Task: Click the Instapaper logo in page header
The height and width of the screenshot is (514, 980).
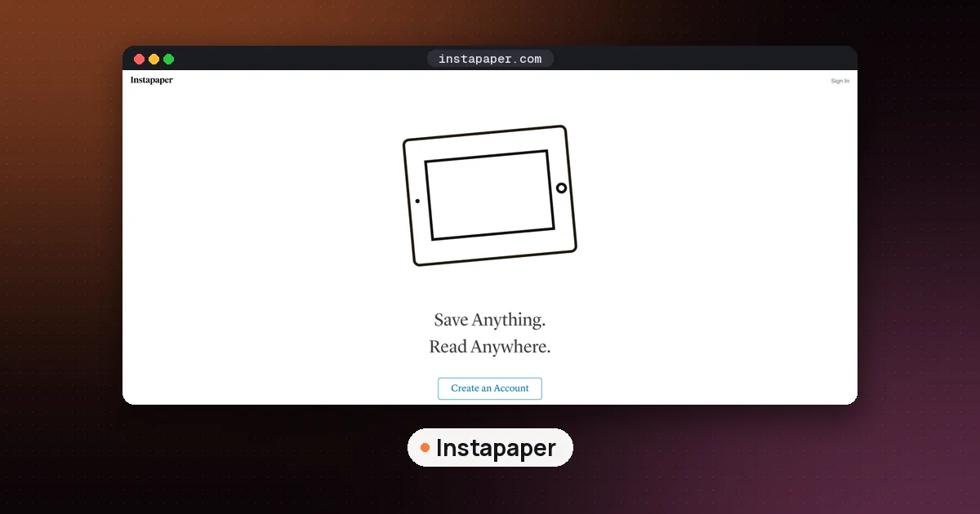Action: [x=152, y=80]
